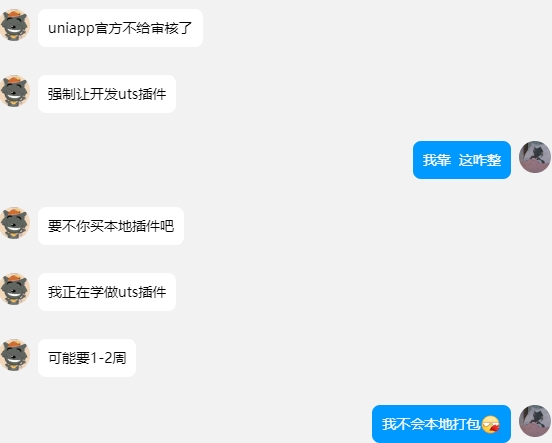The image size is (552, 443).
Task: Select wolf avatar next to "我正在学做uts插件"
Action: [14, 289]
